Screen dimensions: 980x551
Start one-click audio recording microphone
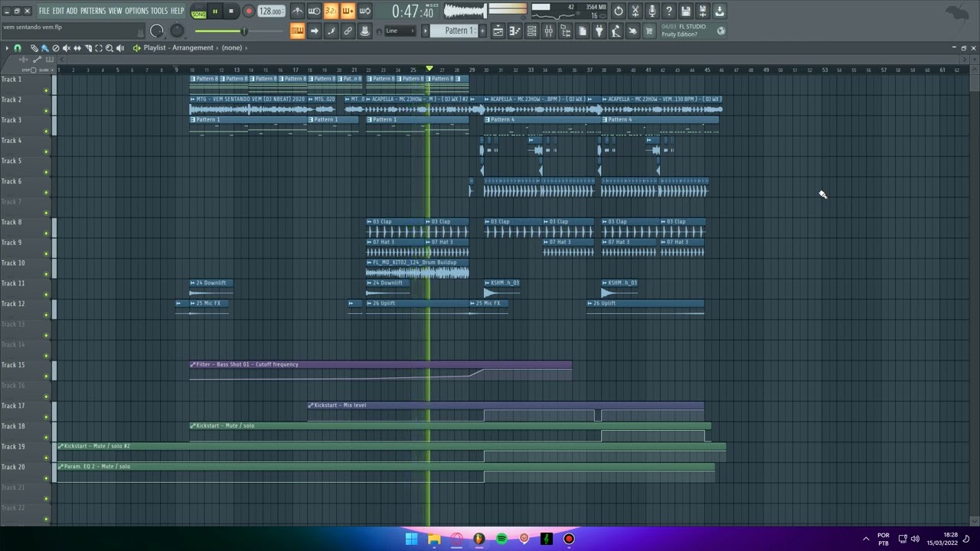pos(652,11)
